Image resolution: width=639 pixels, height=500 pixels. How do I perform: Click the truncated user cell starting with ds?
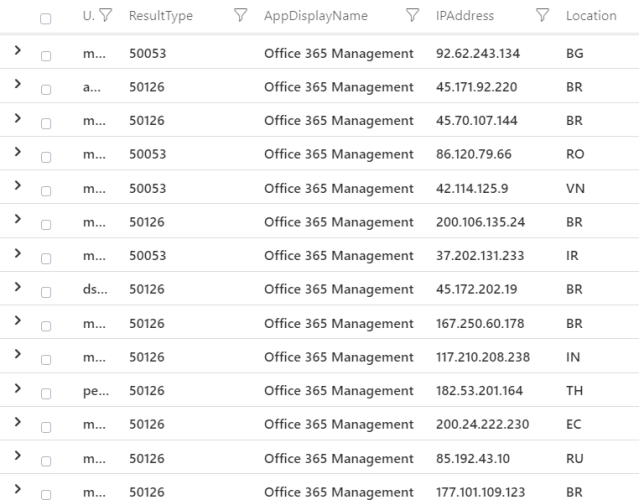click(91, 289)
